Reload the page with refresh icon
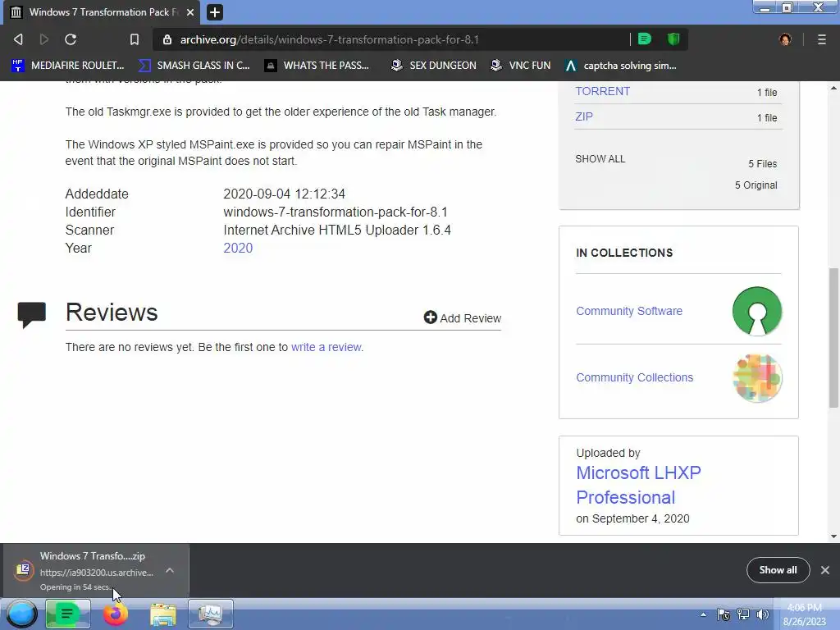This screenshot has width=840, height=630. [x=71, y=39]
